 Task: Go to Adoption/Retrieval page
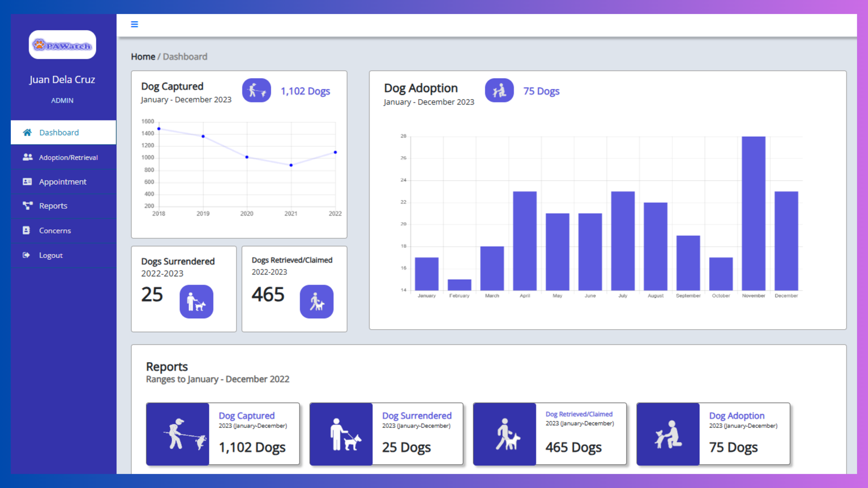68,157
